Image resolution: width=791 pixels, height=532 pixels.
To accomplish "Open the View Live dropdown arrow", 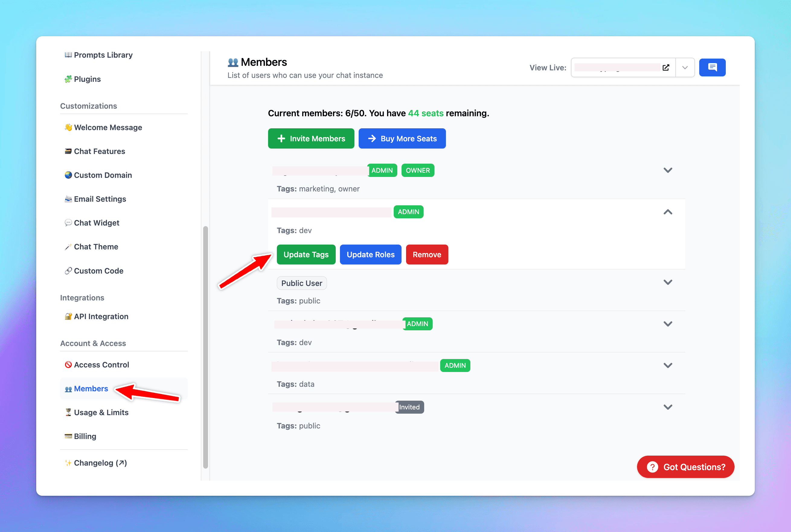I will pyautogui.click(x=685, y=67).
